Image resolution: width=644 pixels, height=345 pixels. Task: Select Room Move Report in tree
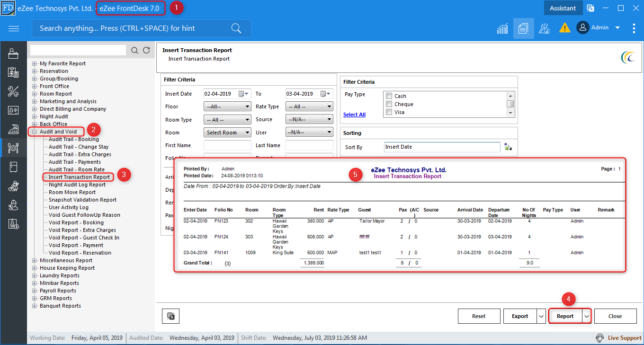[x=72, y=192]
